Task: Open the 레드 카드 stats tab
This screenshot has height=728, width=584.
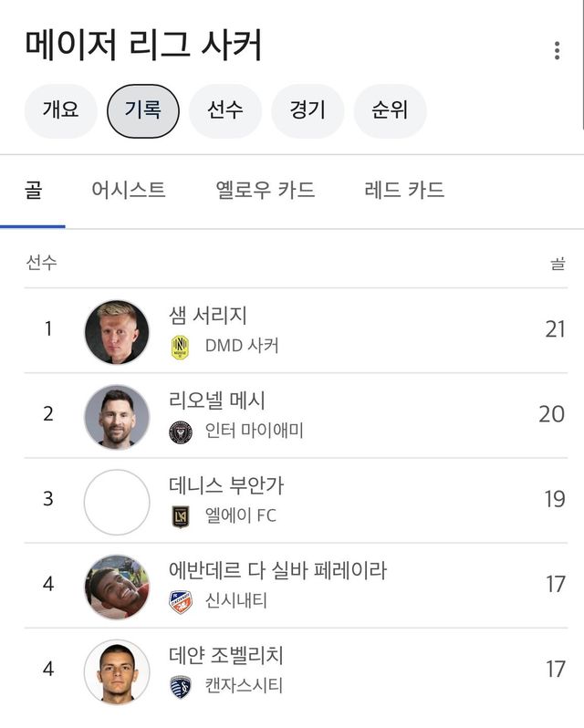Action: click(x=404, y=191)
